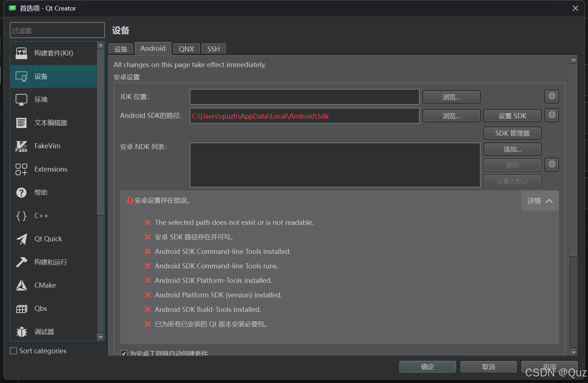This screenshot has width=588, height=383.
Task: Click inside the 安卓 NDK 列表 list box
Action: point(335,165)
